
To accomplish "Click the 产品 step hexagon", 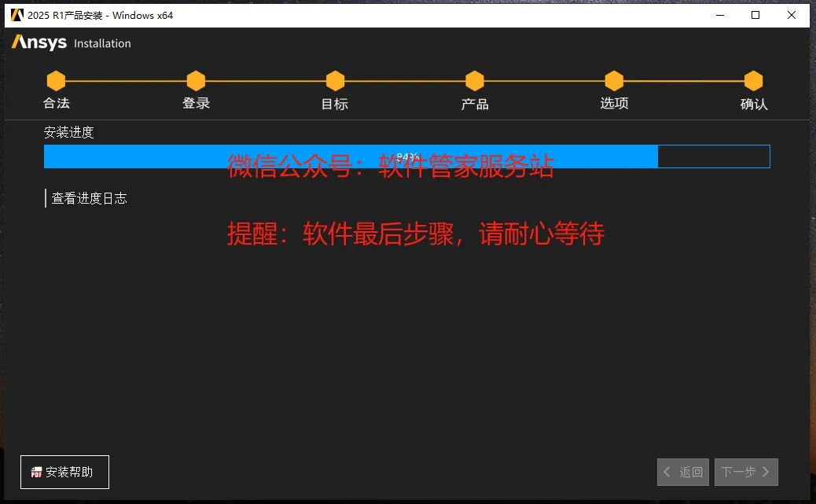I will coord(475,81).
